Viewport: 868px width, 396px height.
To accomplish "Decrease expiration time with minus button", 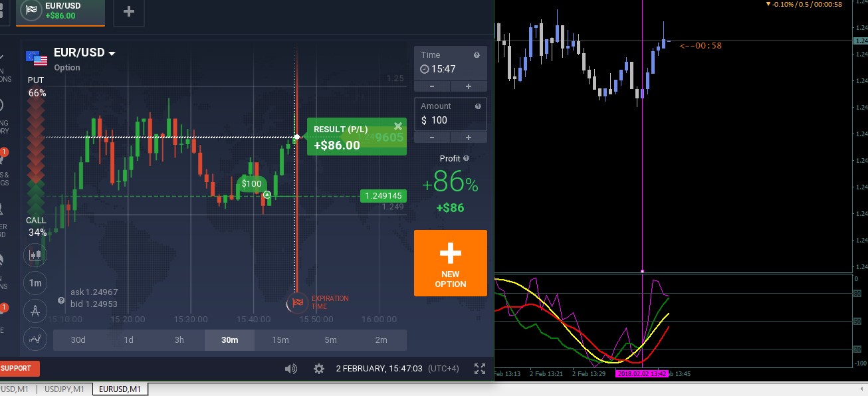I will 432,86.
